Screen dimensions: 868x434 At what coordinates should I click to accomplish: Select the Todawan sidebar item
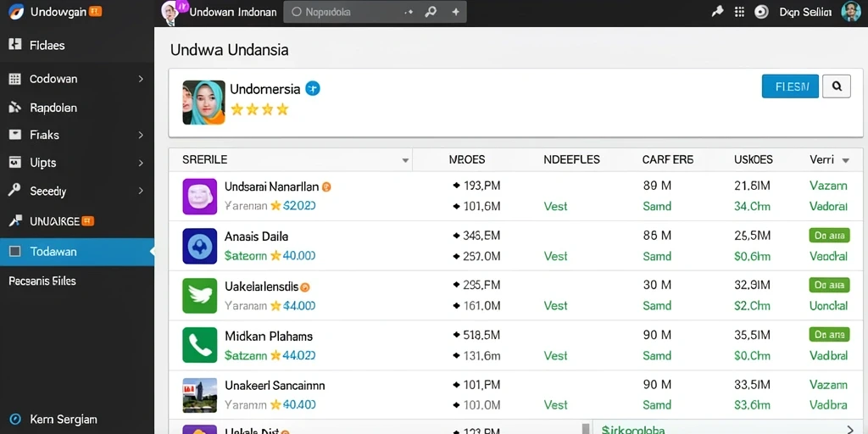(x=77, y=252)
